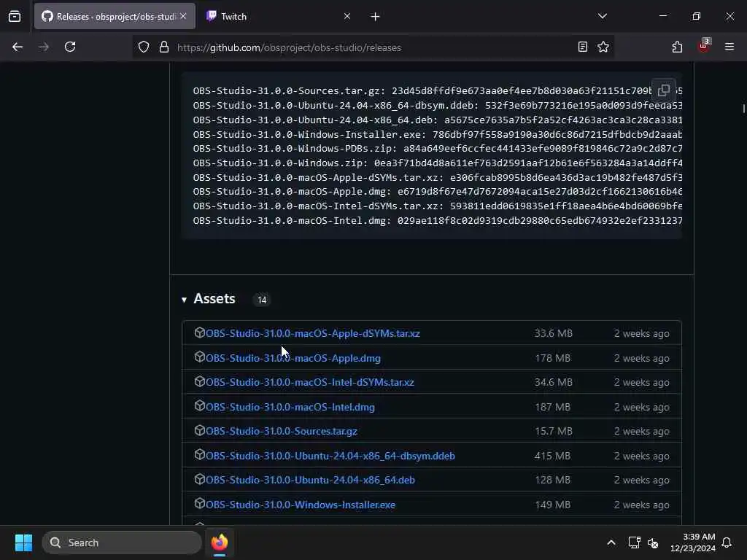This screenshot has height=560, width=747.
Task: Open Firefox application hamburger menu
Action: (729, 47)
